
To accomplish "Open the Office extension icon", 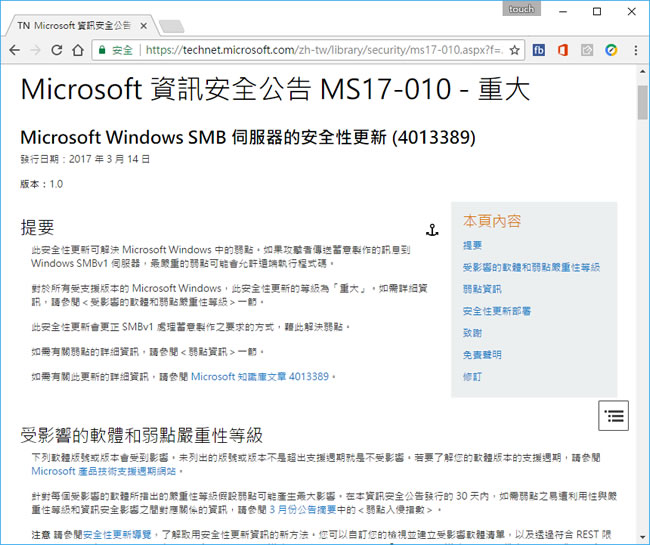I will (x=563, y=49).
